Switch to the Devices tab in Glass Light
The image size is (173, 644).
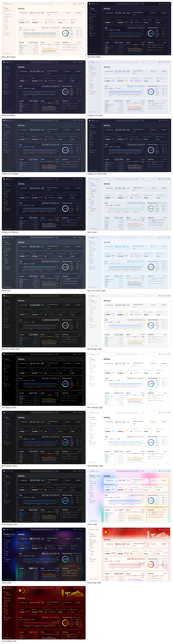coord(117,510)
